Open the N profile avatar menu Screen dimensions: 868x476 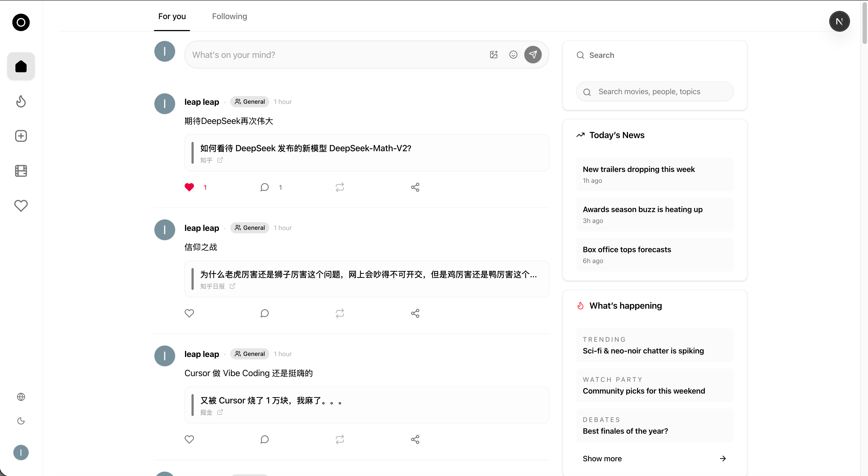[x=839, y=22]
